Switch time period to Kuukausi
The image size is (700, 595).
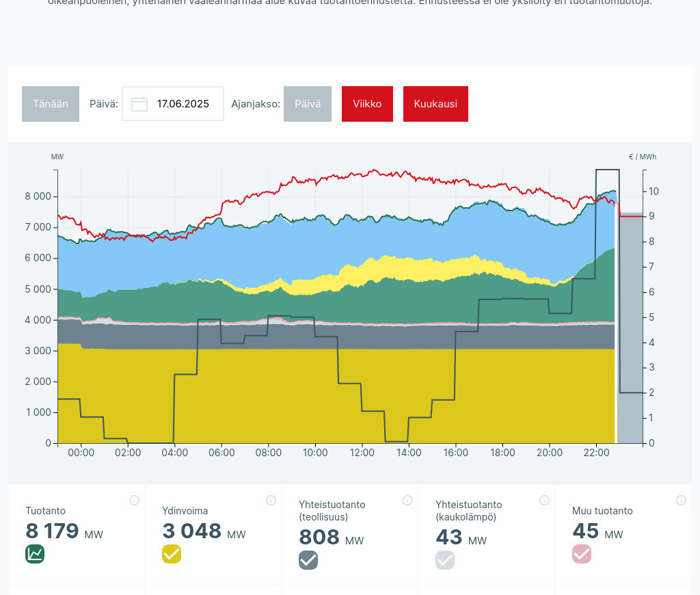(x=435, y=104)
